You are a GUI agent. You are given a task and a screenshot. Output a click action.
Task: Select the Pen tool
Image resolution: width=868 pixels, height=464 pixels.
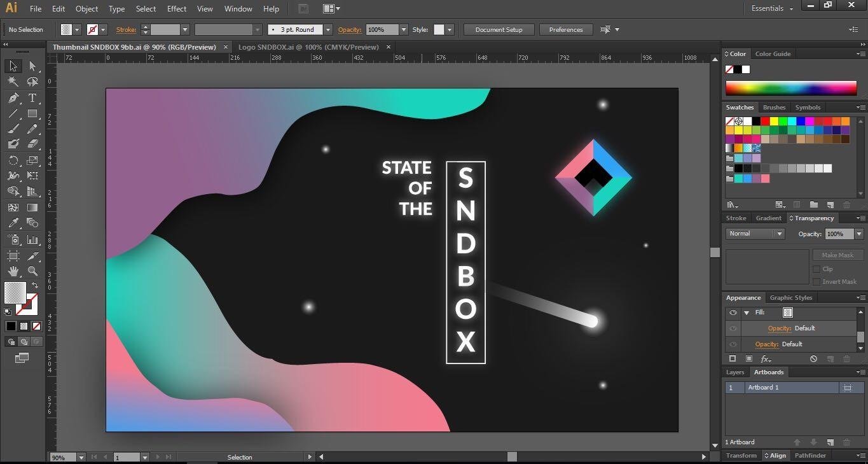[x=13, y=98]
